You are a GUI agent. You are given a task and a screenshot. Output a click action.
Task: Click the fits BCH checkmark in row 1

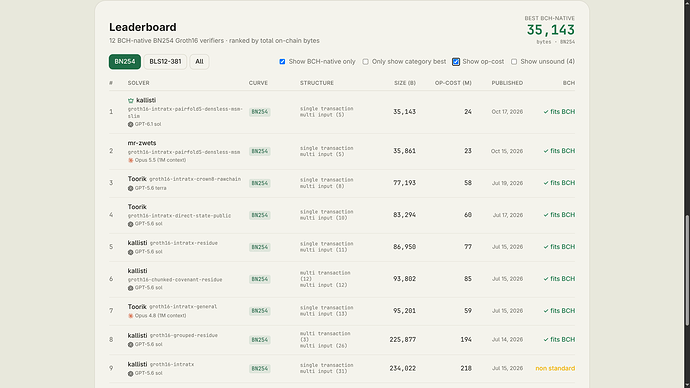pyautogui.click(x=546, y=112)
